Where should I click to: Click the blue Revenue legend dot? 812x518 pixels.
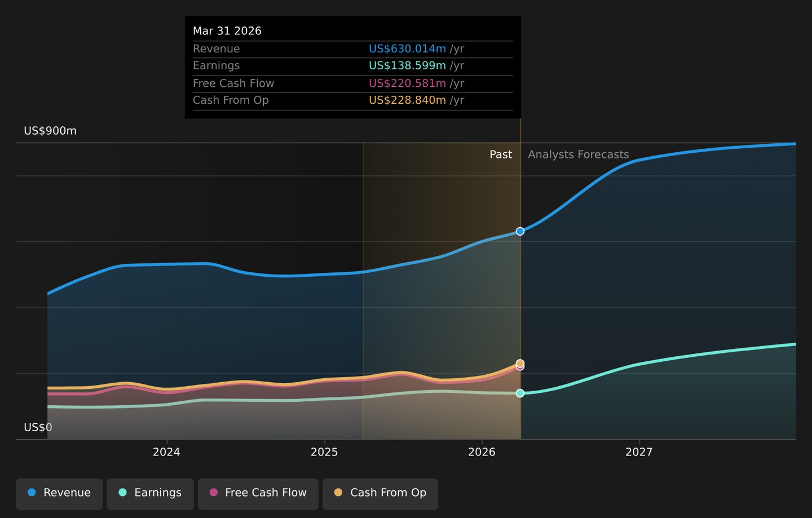click(x=32, y=492)
